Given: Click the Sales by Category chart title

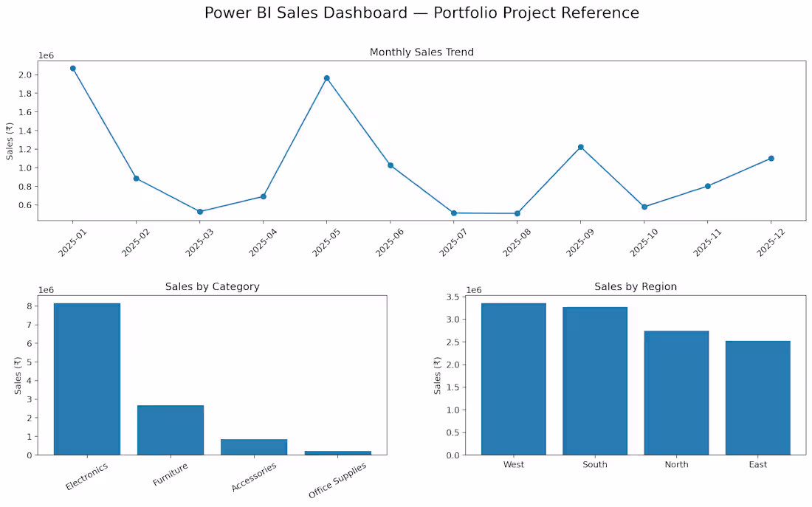Looking at the screenshot, I should [x=213, y=286].
